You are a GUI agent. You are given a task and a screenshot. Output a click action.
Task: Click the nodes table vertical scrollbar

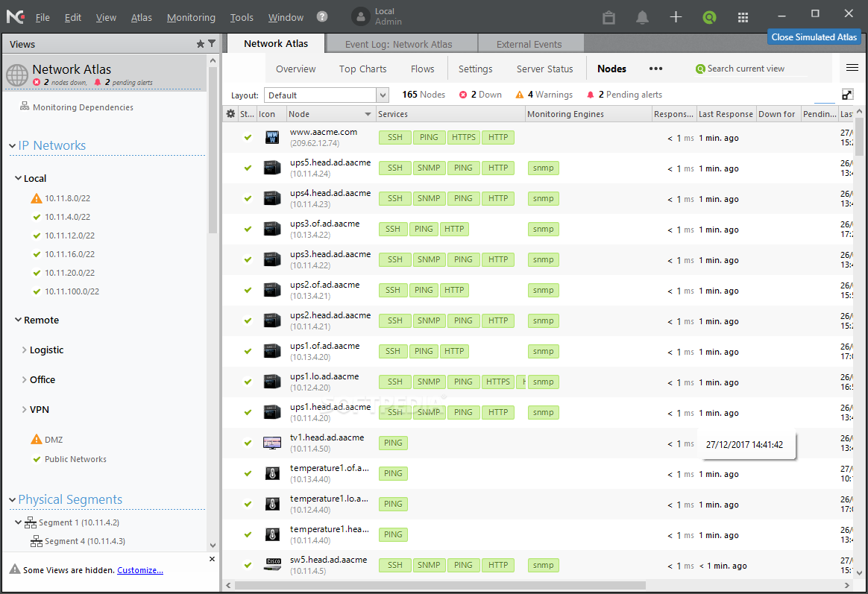858,136
